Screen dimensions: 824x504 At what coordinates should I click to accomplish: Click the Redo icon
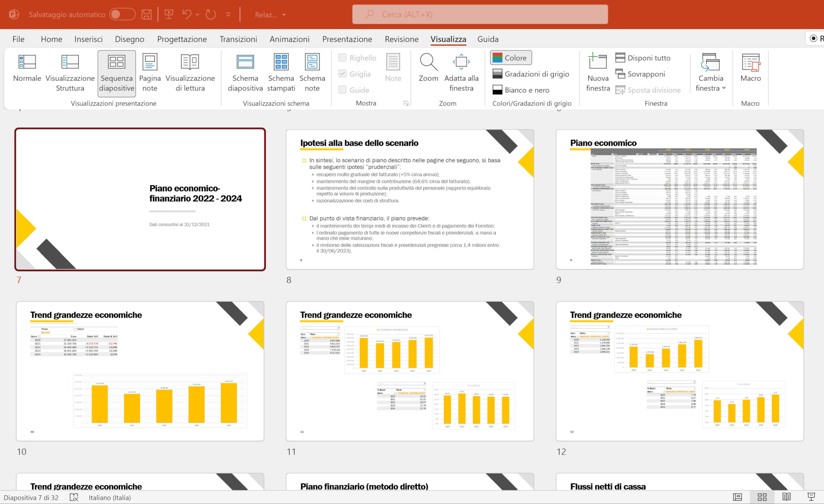tap(211, 14)
